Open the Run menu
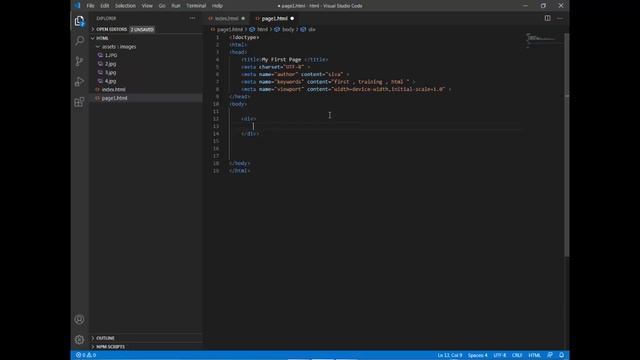This screenshot has width=640, height=360. point(176,6)
